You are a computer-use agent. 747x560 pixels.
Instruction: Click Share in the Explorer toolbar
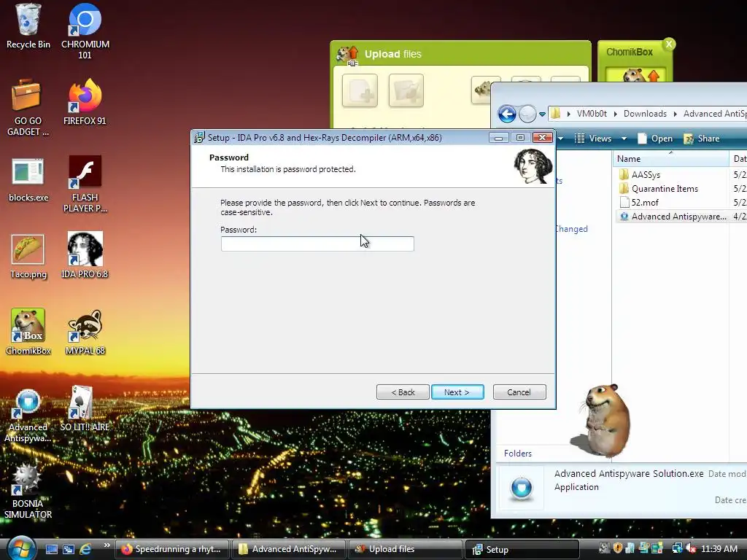[702, 139]
